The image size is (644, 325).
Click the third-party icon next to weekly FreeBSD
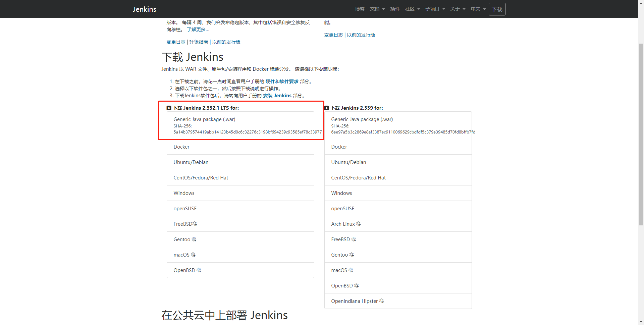354,239
